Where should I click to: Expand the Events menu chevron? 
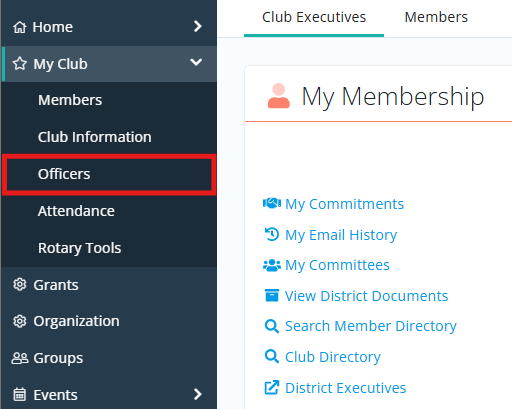click(198, 394)
